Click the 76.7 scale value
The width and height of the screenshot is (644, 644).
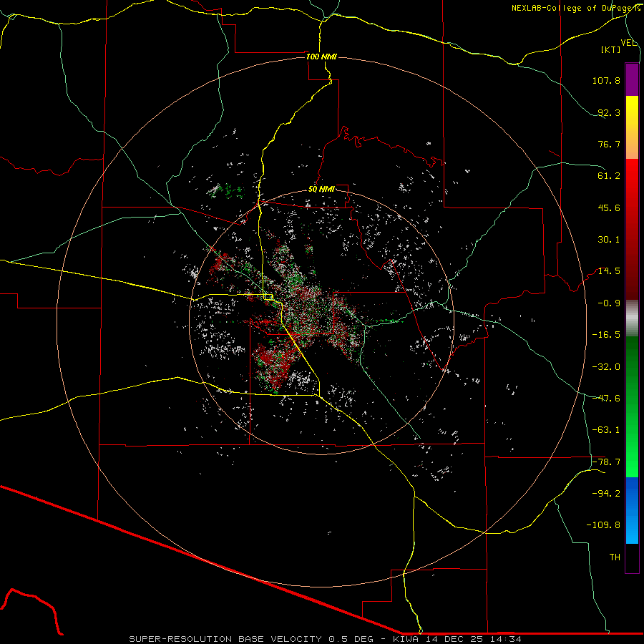click(609, 144)
